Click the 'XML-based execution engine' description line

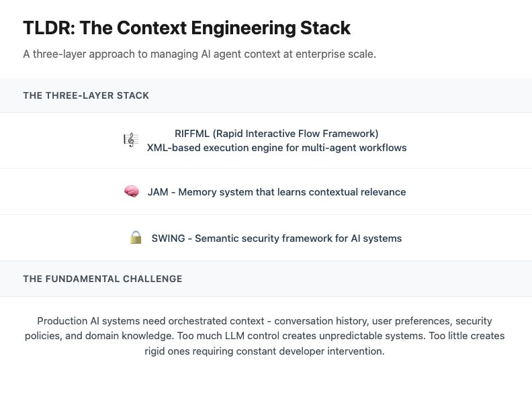(276, 147)
